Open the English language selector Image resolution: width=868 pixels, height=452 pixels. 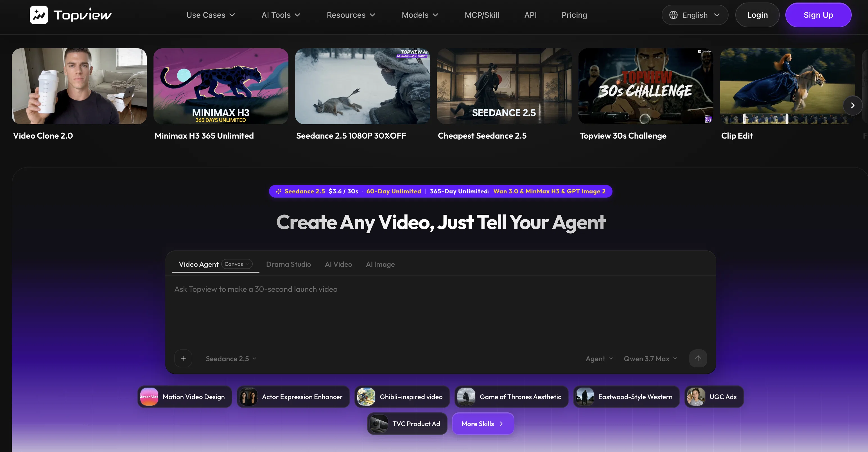695,15
